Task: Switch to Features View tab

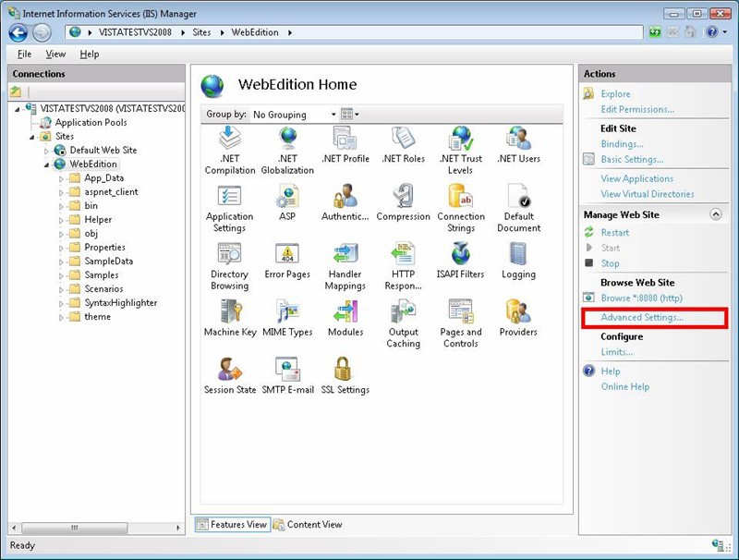Action: 233,524
